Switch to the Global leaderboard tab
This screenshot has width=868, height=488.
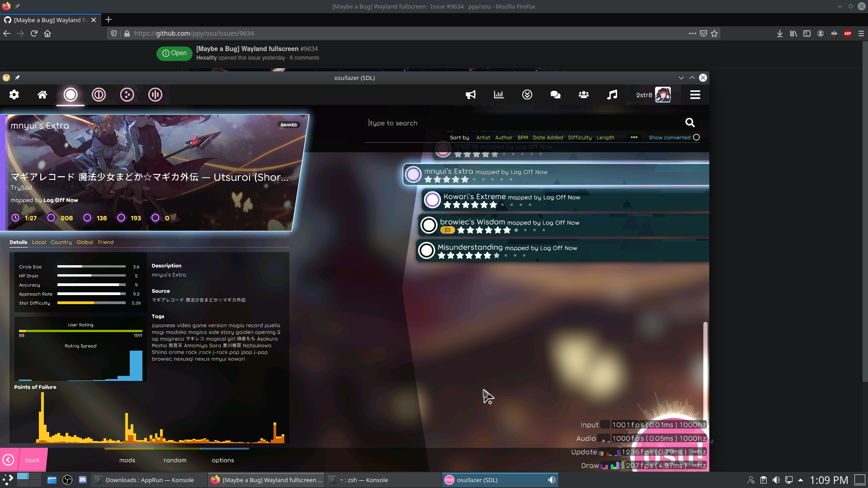[85, 242]
